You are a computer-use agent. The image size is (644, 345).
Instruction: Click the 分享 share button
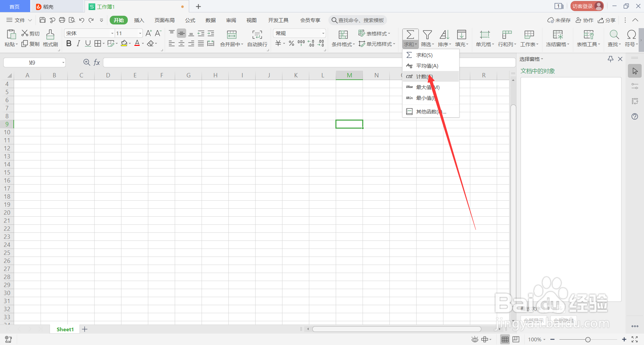click(x=607, y=20)
